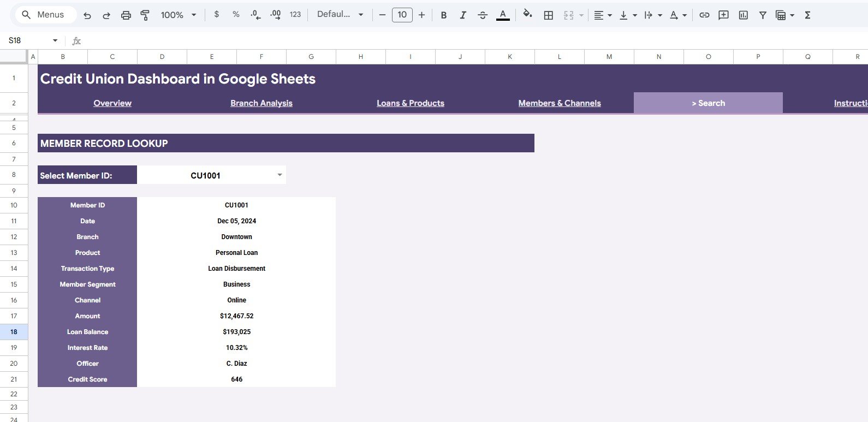Select the > Search tab
Viewport: 868px width, 422px height.
[x=708, y=103]
